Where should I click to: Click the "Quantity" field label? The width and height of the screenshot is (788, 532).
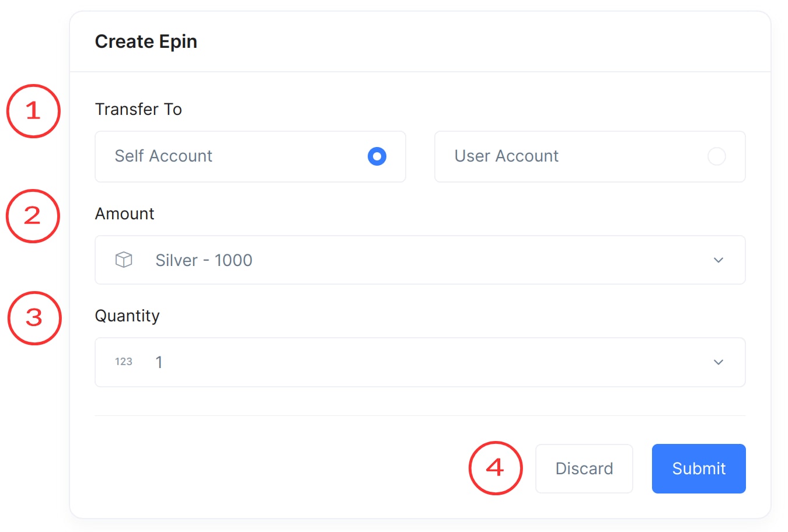coord(127,316)
